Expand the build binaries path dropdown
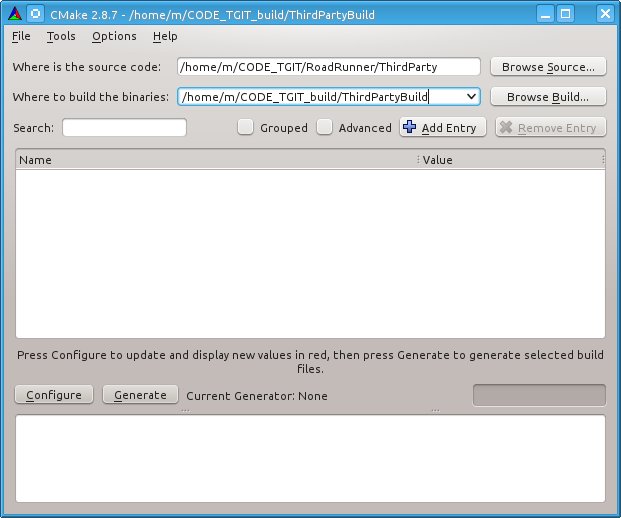 (x=471, y=97)
